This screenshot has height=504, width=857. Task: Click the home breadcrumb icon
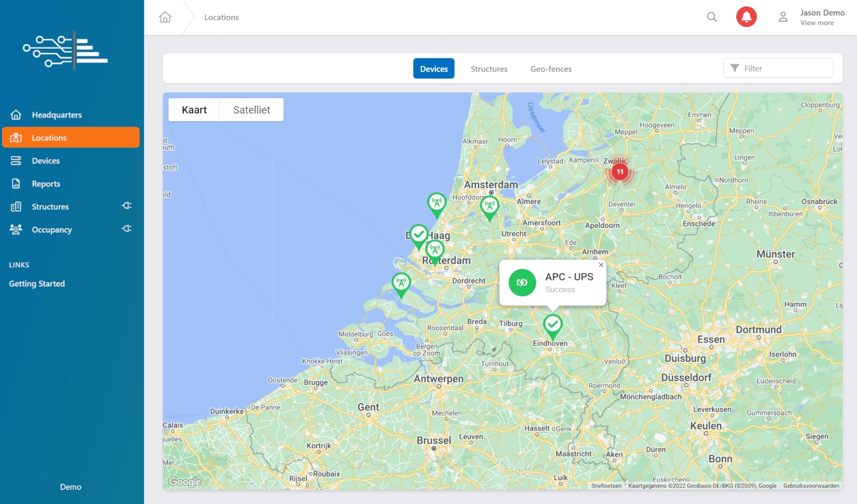point(165,17)
